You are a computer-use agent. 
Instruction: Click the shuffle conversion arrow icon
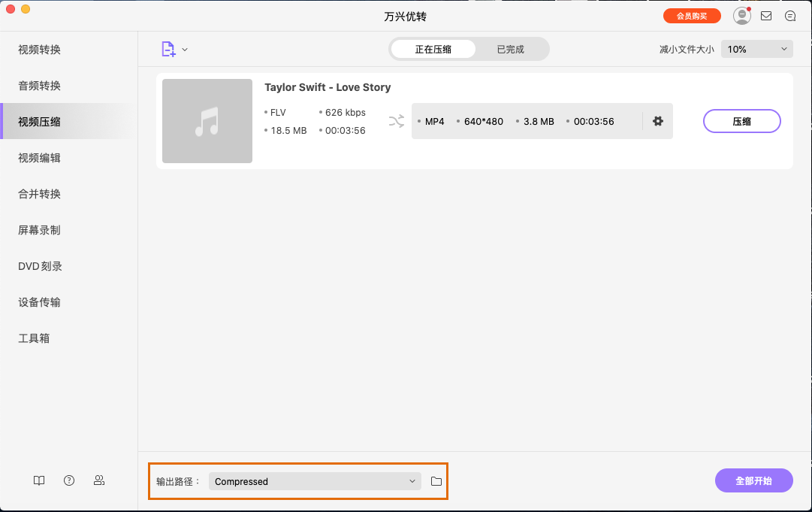397,121
